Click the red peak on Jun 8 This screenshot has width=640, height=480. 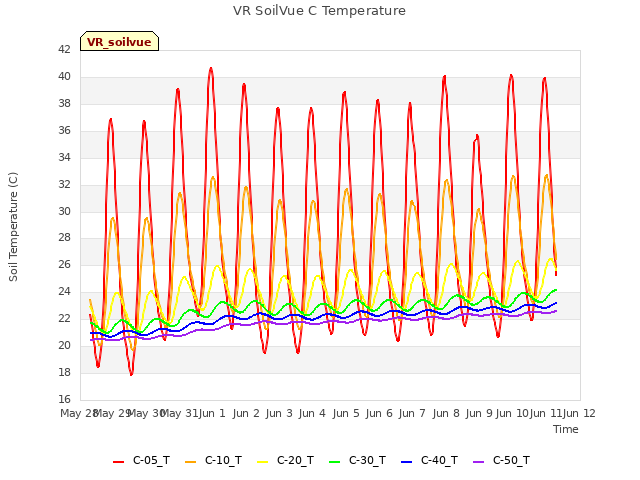click(444, 77)
